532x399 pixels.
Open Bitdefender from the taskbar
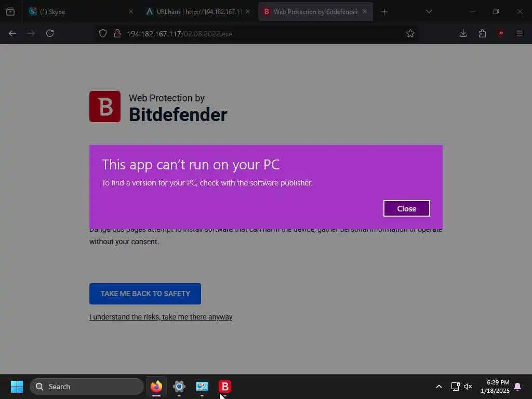pyautogui.click(x=224, y=387)
